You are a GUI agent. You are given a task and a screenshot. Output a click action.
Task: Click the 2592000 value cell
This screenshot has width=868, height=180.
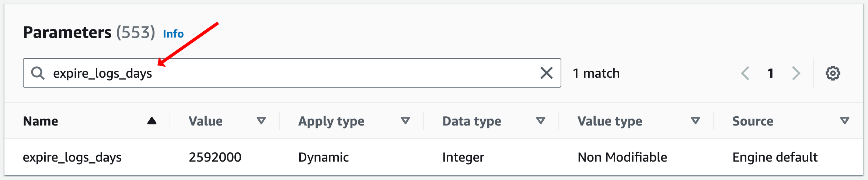(x=215, y=157)
